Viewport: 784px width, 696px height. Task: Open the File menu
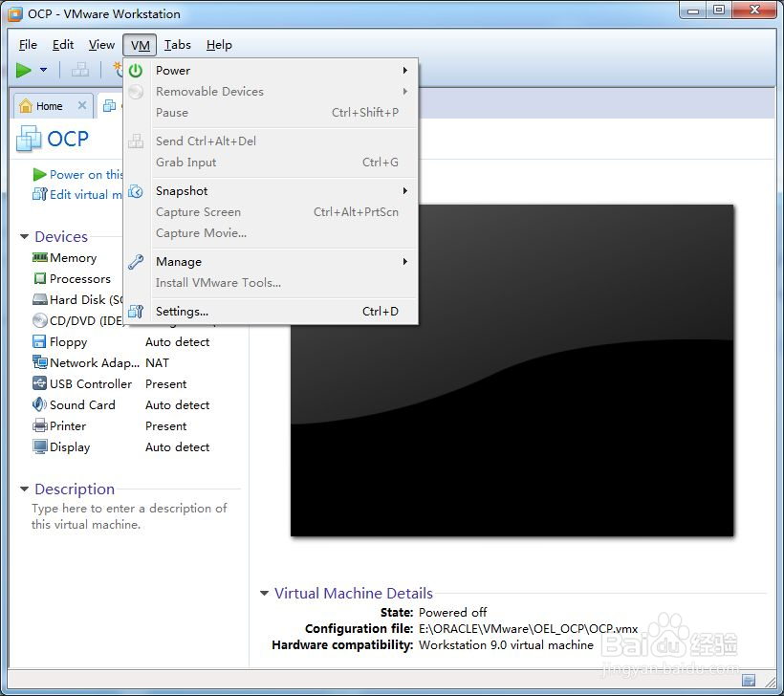(28, 45)
